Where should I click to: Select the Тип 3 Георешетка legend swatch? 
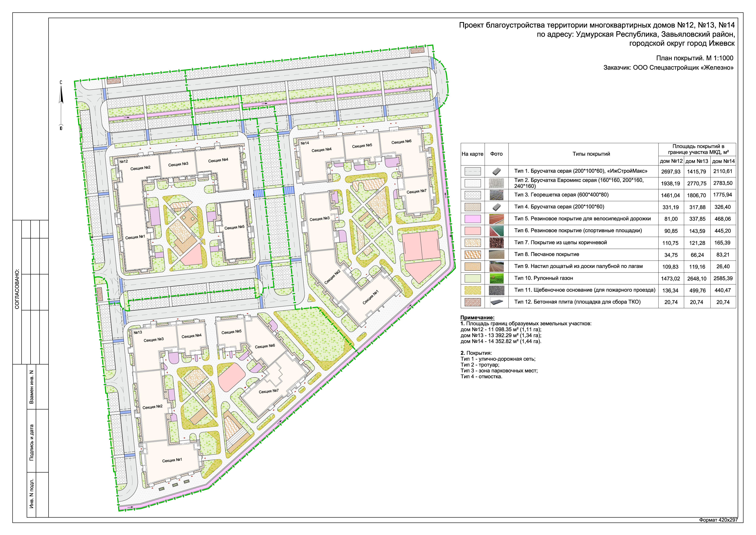(x=473, y=195)
